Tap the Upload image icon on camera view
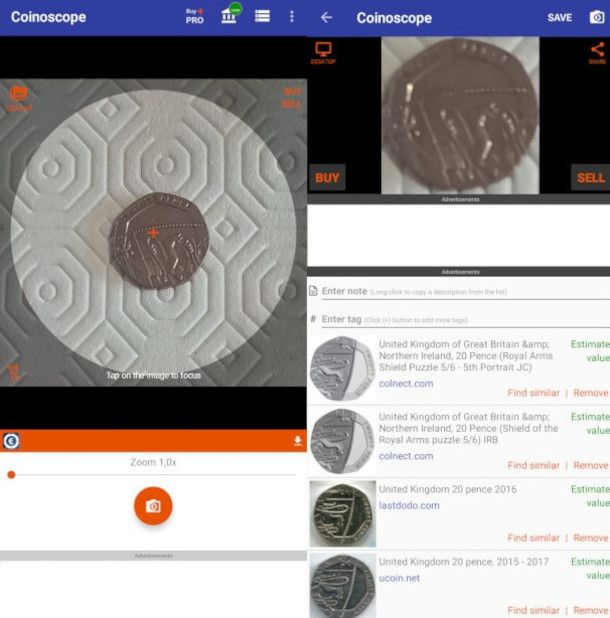610x618 pixels. (19, 99)
